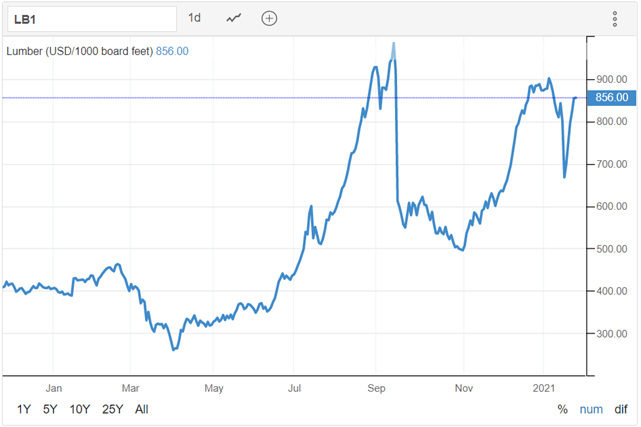Select the 1Y time range

pyautogui.click(x=24, y=409)
